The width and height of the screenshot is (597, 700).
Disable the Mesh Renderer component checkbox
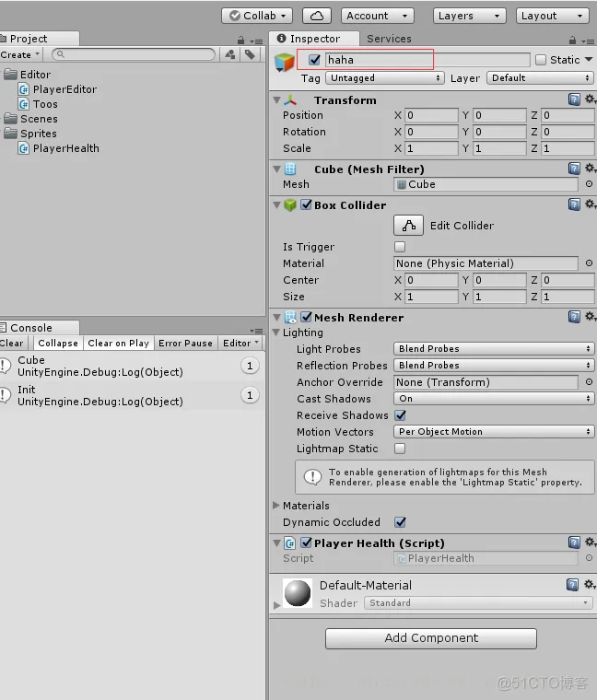click(x=306, y=318)
